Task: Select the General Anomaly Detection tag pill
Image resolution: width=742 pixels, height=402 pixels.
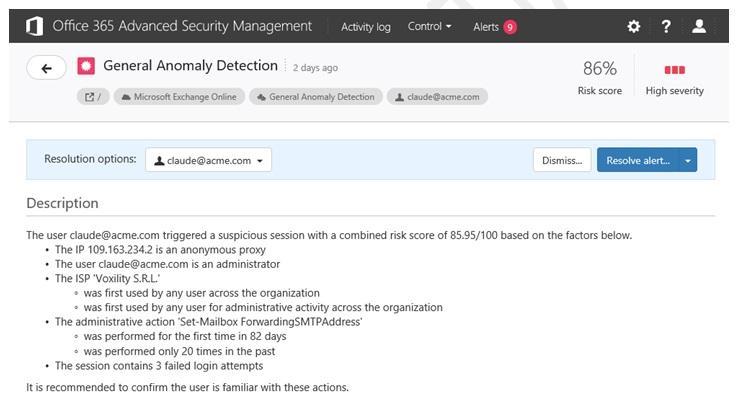Action: coord(315,97)
